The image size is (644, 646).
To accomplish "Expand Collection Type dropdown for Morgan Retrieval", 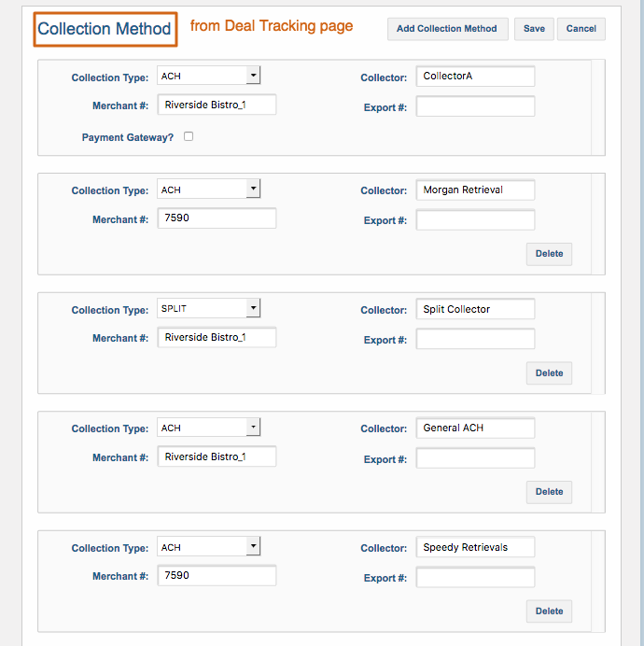I will click(208, 190).
